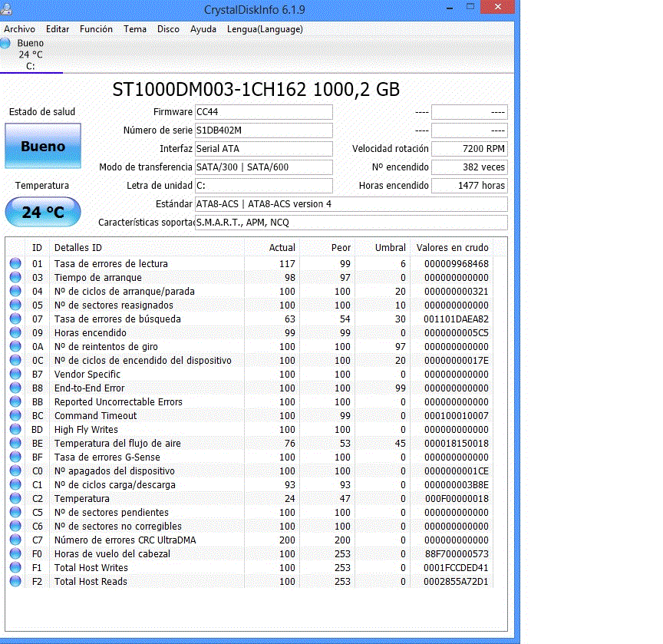Open the Lengua(Language) menu
Image resolution: width=663 pixels, height=644 pixels.
(x=265, y=29)
